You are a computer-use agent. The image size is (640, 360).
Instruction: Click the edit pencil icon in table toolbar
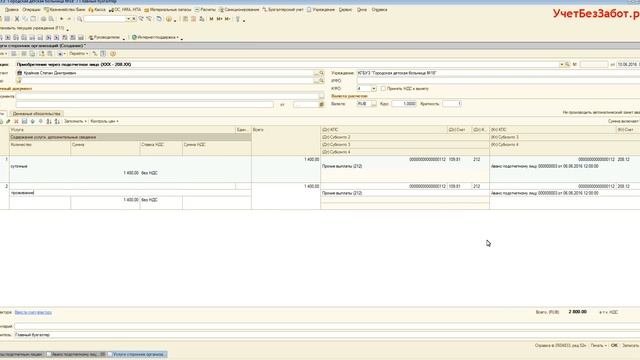pos(8,121)
